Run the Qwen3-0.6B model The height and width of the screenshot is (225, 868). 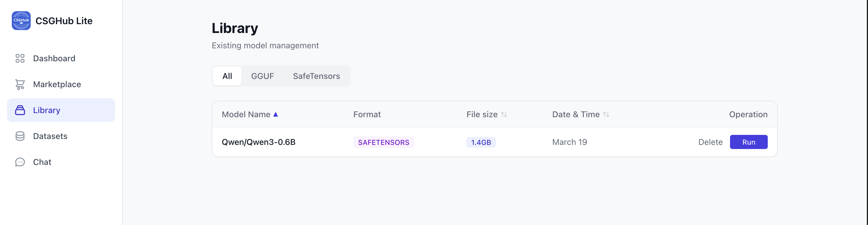(748, 142)
